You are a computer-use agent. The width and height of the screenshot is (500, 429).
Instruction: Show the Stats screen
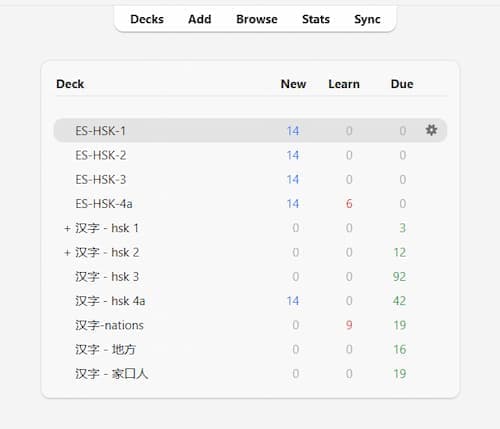(x=316, y=19)
